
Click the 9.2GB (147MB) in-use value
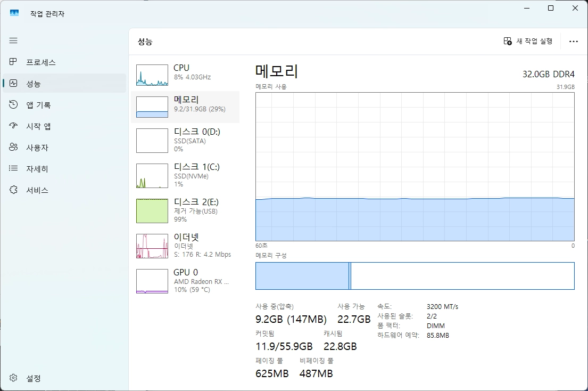pyautogui.click(x=291, y=319)
